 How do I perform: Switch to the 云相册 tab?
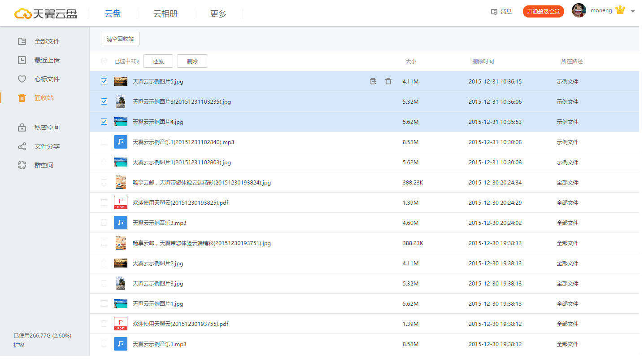pyautogui.click(x=165, y=14)
